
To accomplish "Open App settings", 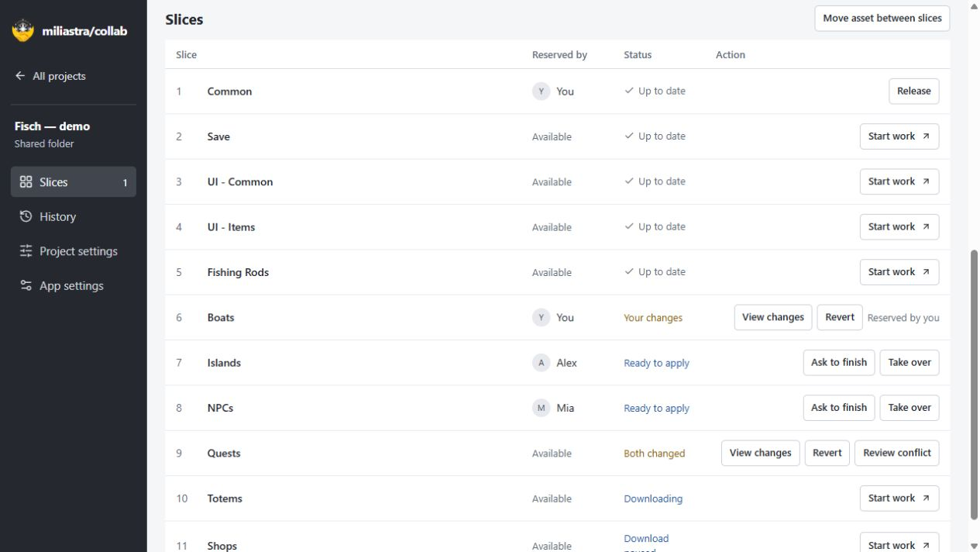I will (74, 285).
